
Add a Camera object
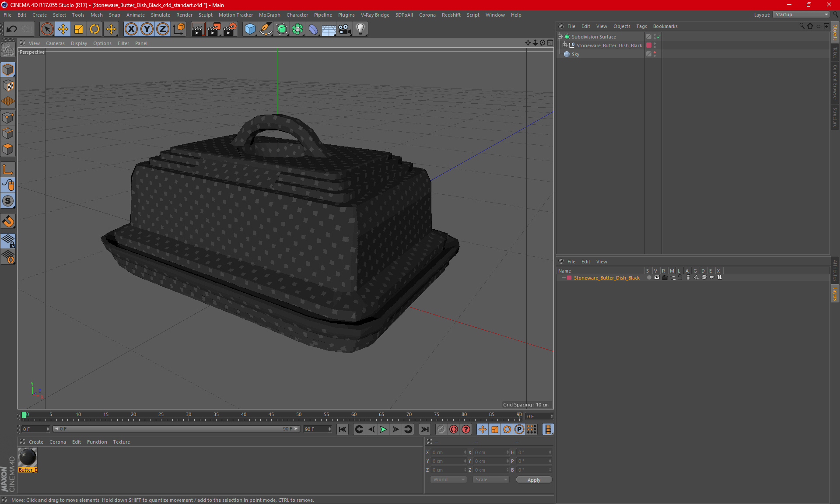pos(345,29)
